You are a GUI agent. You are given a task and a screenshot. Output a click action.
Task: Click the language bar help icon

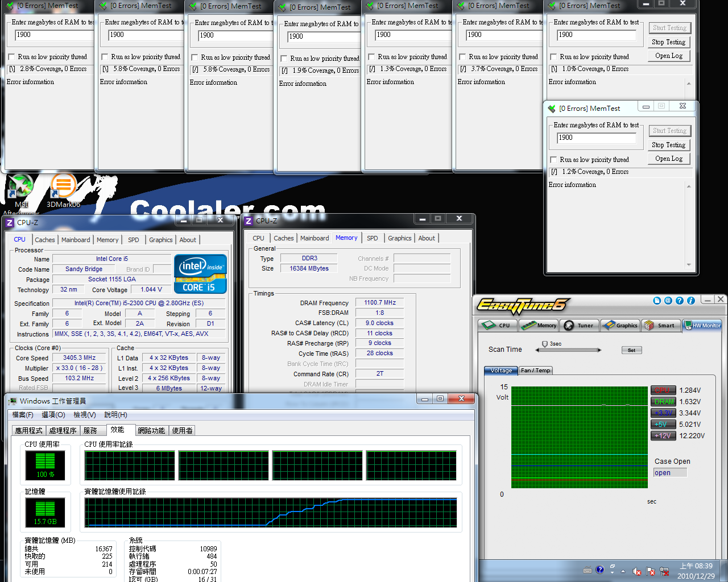coord(599,569)
